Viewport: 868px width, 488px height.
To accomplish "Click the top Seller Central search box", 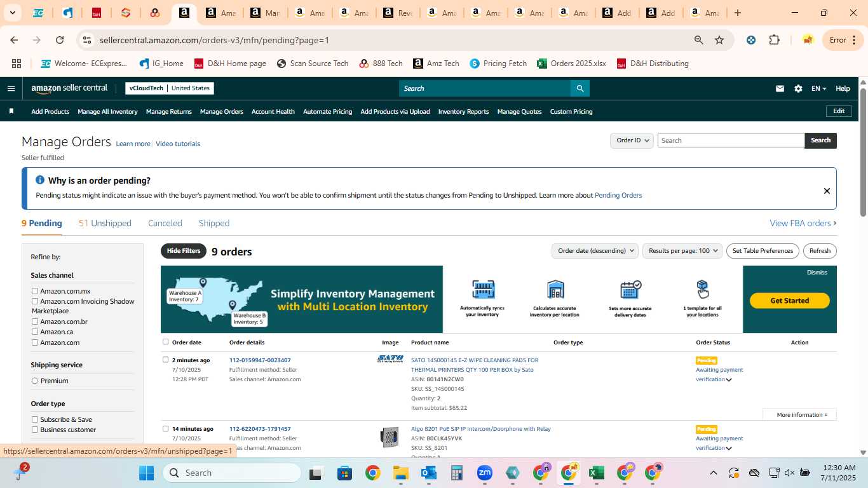I will coord(484,88).
